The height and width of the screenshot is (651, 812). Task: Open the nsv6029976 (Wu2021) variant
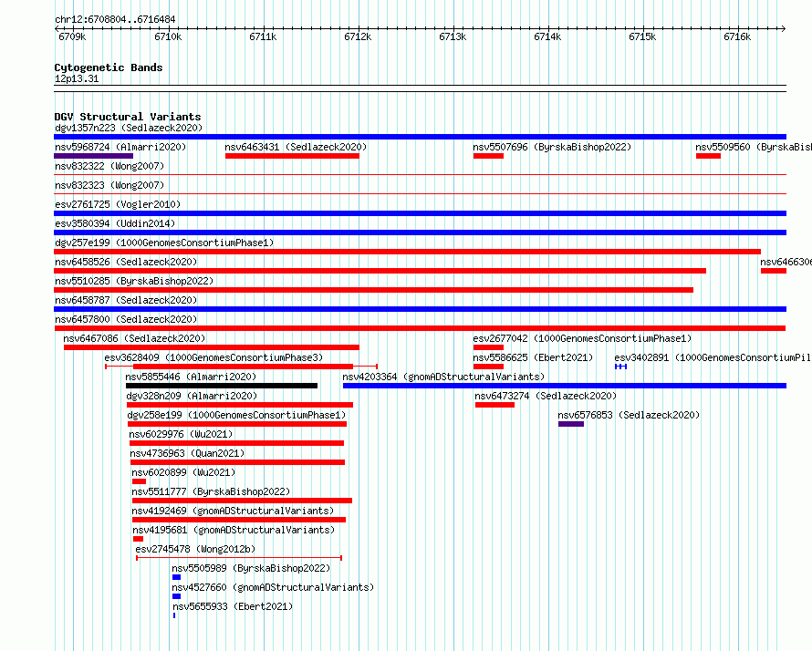pyautogui.click(x=181, y=434)
